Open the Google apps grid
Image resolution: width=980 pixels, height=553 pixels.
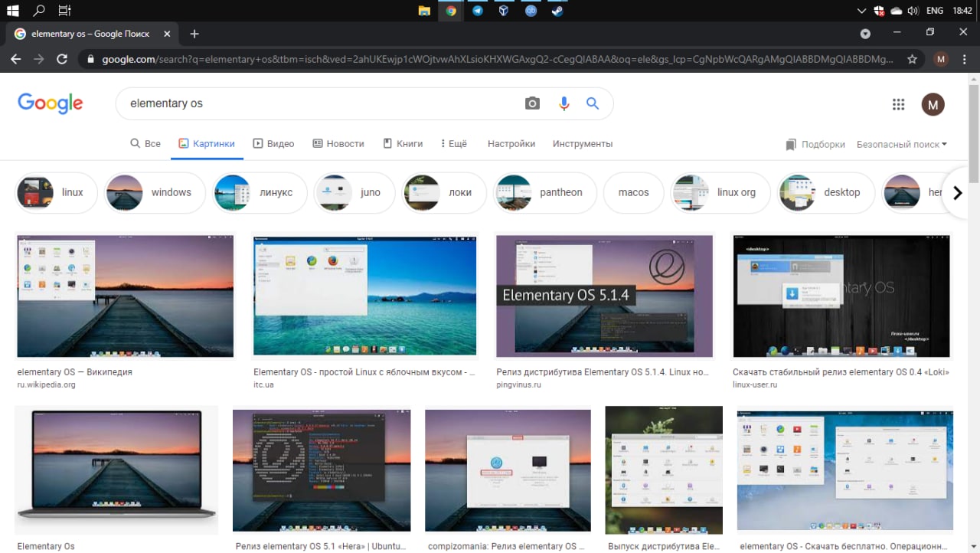point(899,105)
